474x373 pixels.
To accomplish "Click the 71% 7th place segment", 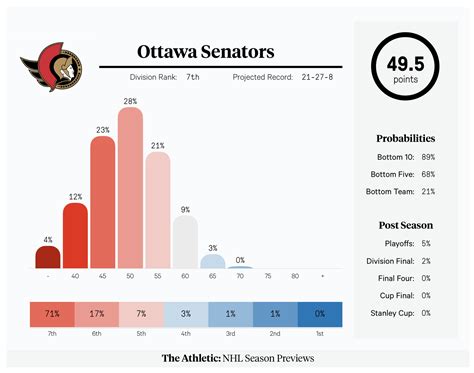I will click(52, 314).
